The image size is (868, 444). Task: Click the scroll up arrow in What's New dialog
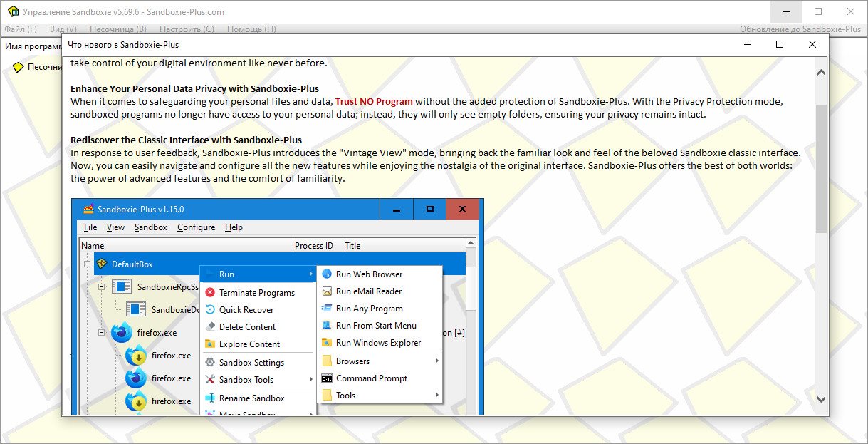821,73
